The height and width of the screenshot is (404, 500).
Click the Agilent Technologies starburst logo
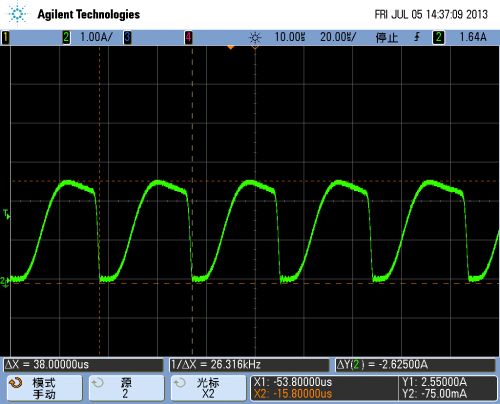tap(17, 14)
